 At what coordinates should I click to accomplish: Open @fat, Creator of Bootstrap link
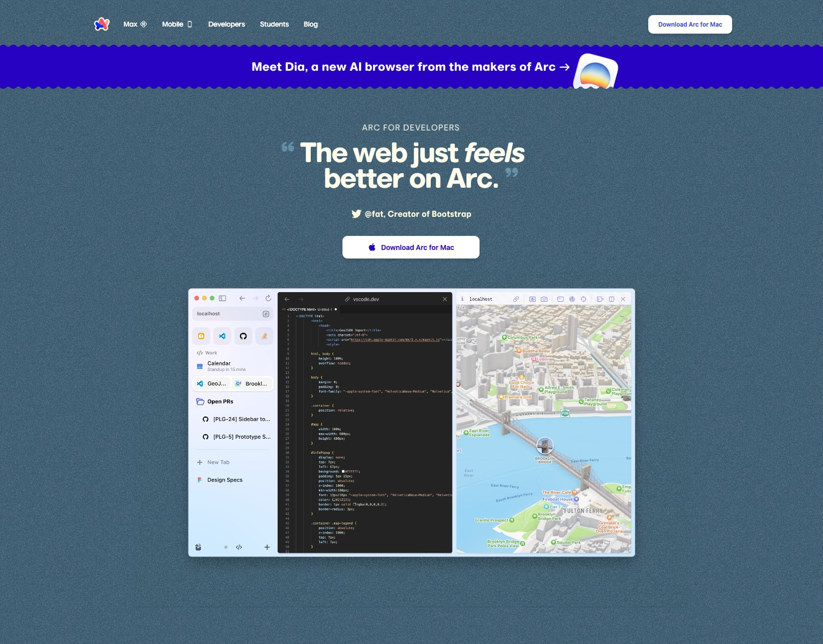[418, 214]
